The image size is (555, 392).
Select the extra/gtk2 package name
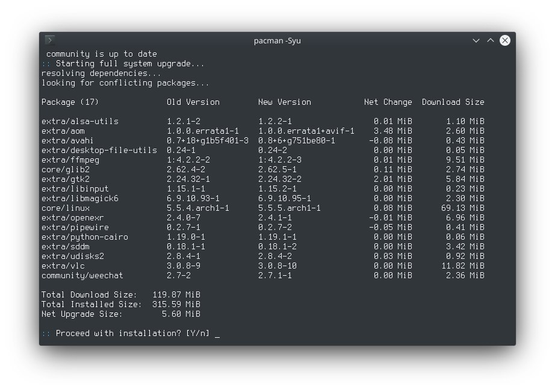pyautogui.click(x=66, y=179)
